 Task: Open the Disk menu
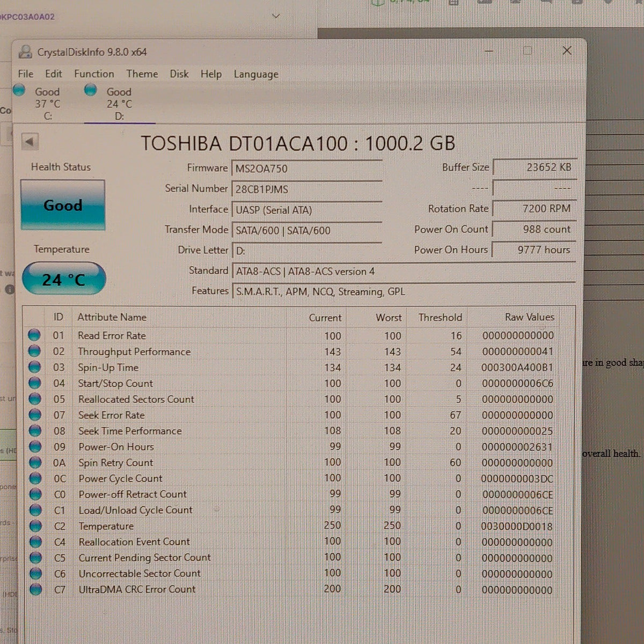179,74
